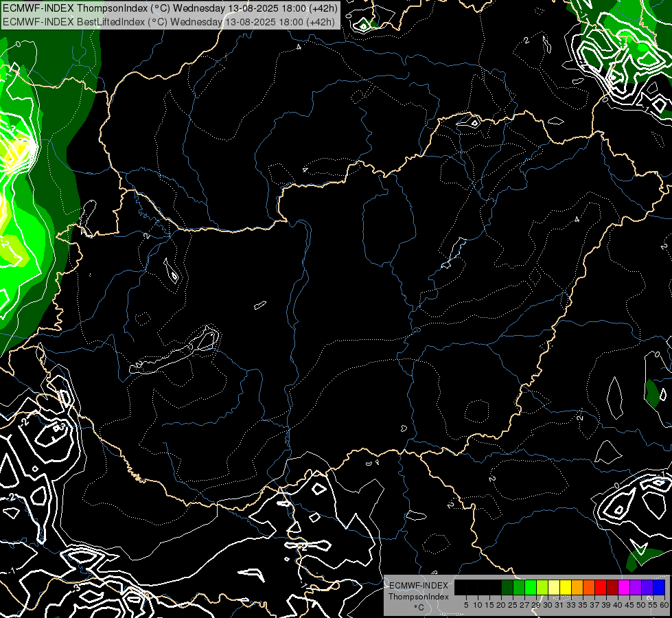Select the bright green 27-29 legend swatch

(531, 587)
